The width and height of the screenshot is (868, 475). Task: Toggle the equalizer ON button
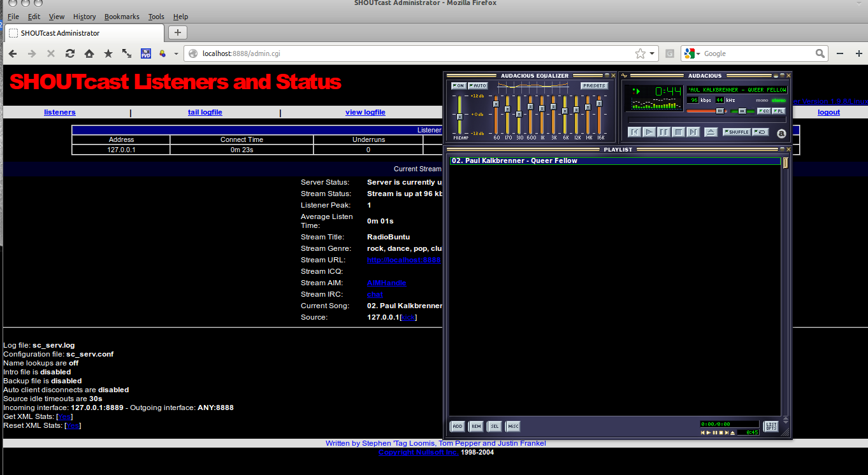(458, 86)
